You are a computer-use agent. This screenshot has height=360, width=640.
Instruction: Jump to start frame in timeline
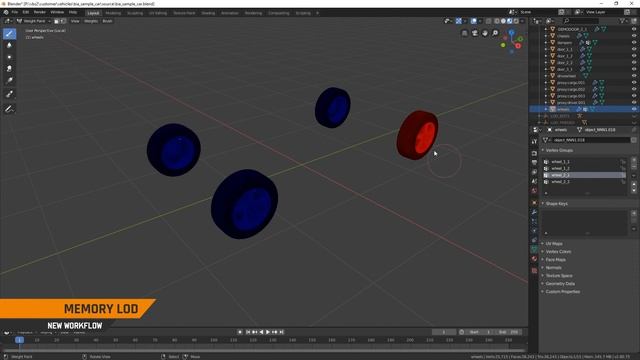pos(248,332)
